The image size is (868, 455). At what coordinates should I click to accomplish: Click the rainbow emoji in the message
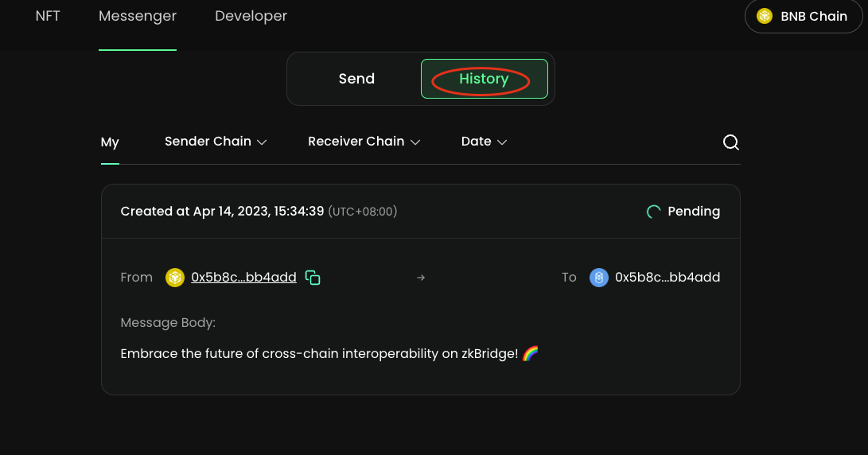[531, 353]
